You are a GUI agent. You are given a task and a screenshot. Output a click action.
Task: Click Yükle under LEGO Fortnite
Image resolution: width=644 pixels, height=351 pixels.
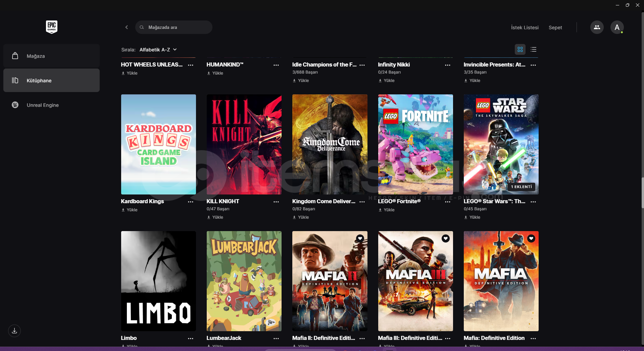386,210
